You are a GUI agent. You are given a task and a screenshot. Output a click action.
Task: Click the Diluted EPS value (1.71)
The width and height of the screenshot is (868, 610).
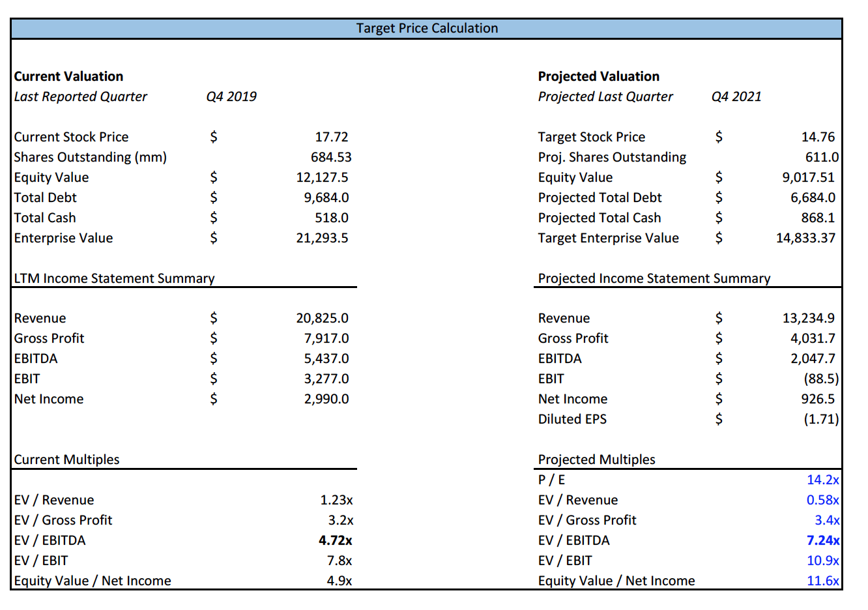click(820, 419)
